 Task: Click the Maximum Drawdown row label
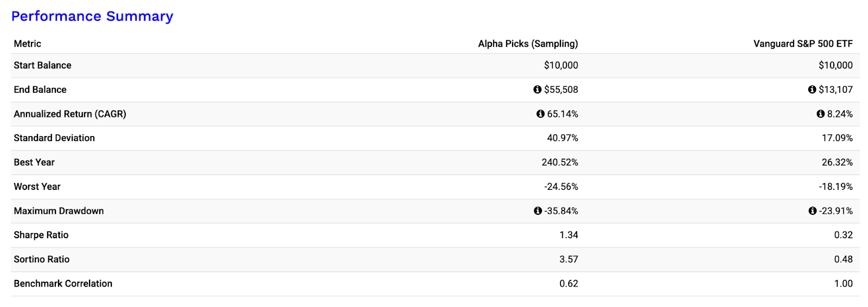click(x=59, y=211)
